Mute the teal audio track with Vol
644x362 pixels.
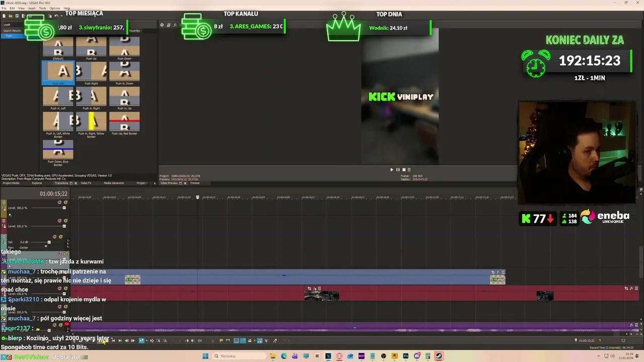(x=54, y=237)
